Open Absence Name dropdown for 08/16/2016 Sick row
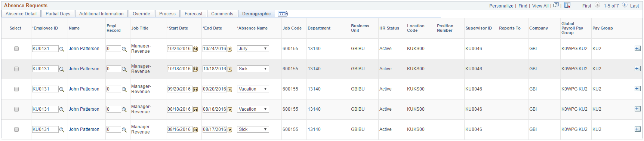644x141 pixels. pyautogui.click(x=253, y=129)
